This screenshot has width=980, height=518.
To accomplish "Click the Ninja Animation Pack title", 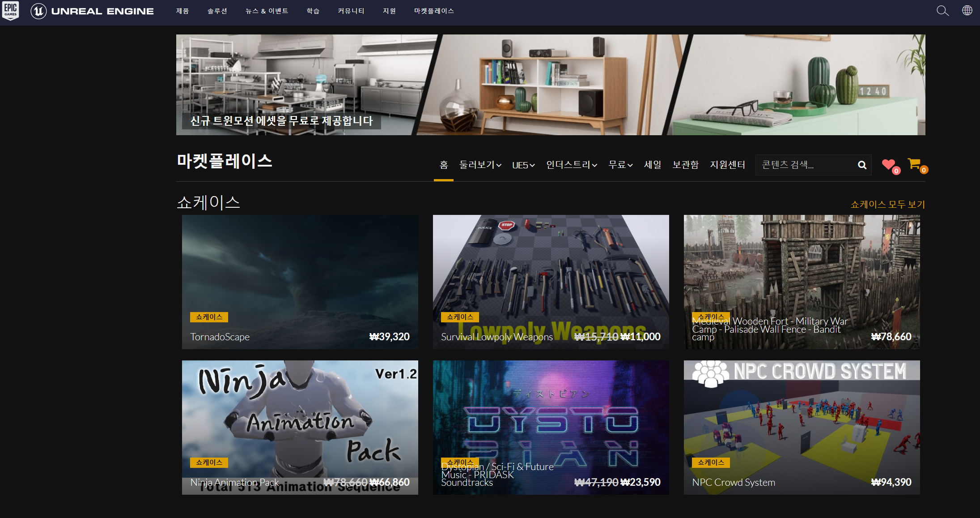I will [235, 482].
